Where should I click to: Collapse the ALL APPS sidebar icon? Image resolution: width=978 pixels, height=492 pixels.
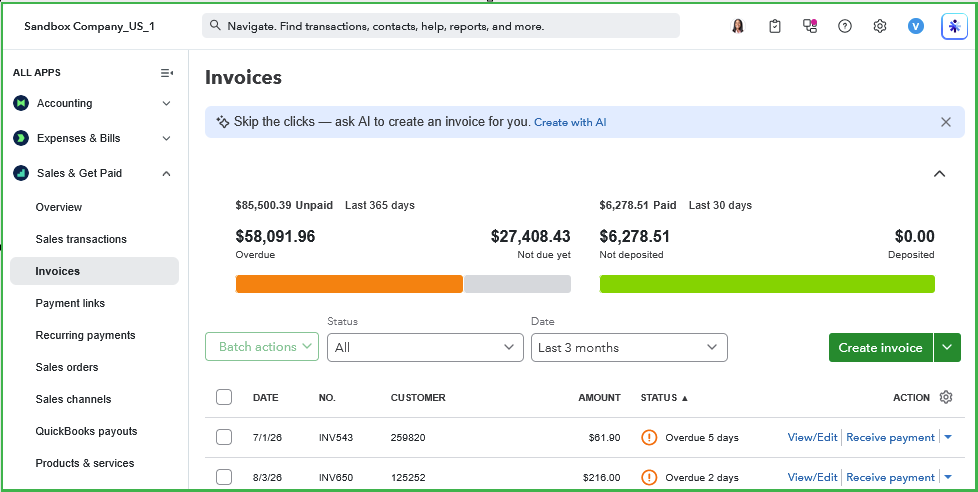(167, 73)
